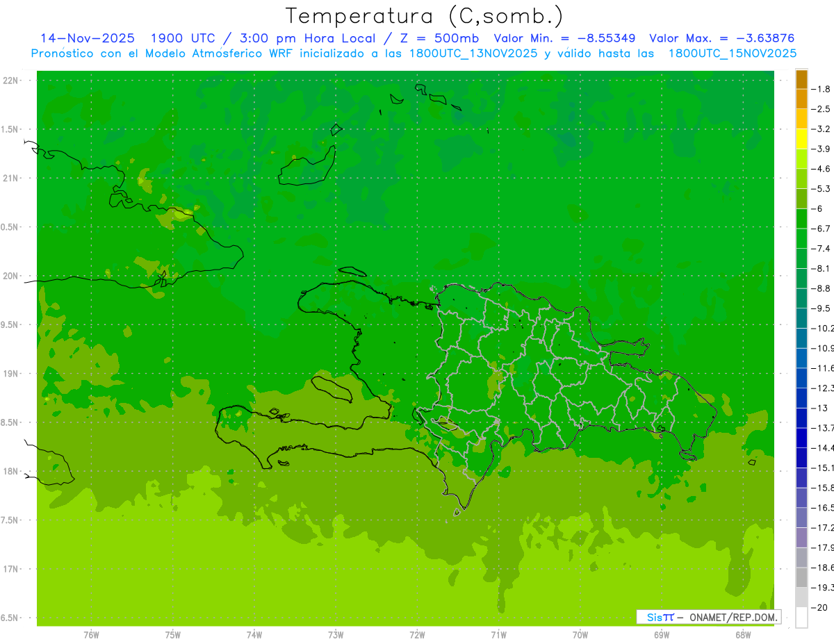Click the "8.5N" latitude label
The width and height of the screenshot is (834, 644).
(9, 422)
